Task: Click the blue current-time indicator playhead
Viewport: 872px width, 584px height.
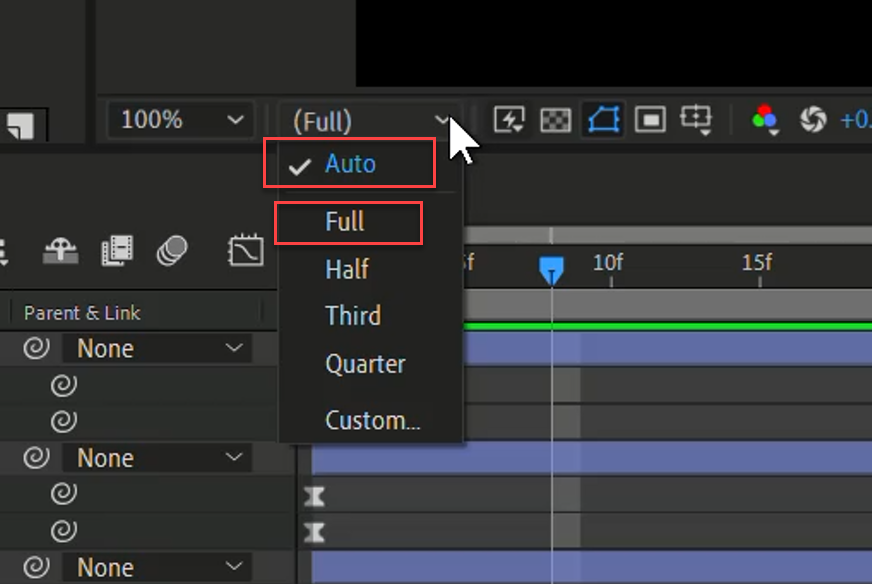Action: 551,270
